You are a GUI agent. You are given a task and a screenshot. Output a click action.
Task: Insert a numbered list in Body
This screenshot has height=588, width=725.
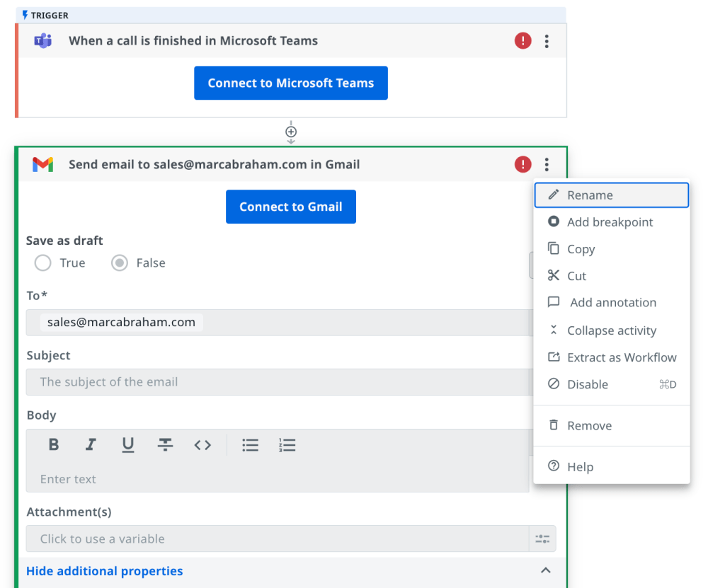287,445
